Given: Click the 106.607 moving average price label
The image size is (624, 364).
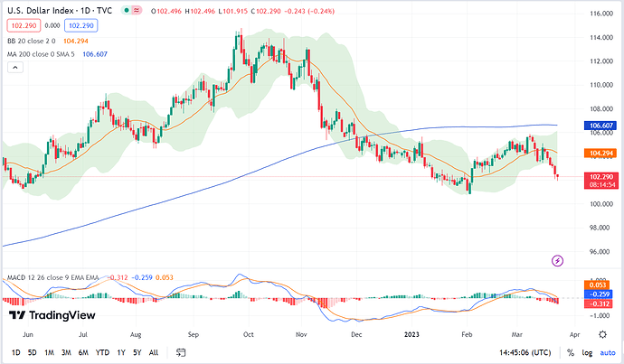Looking at the screenshot, I should (600, 126).
